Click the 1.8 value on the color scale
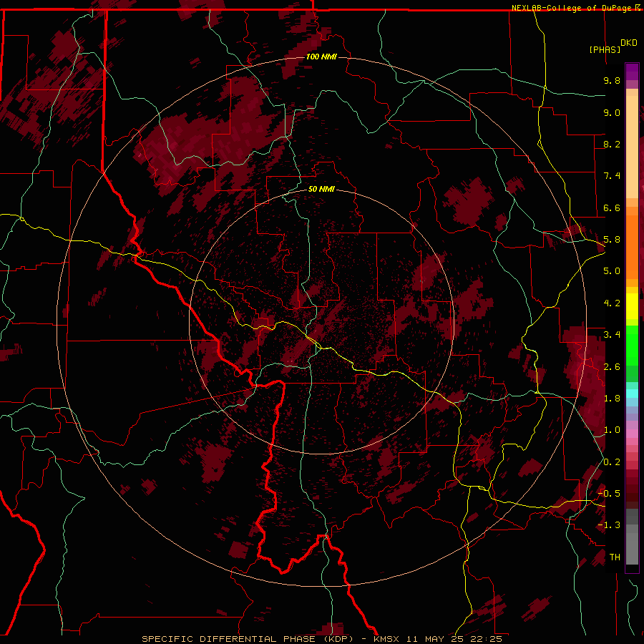644x644 pixels. [x=612, y=399]
